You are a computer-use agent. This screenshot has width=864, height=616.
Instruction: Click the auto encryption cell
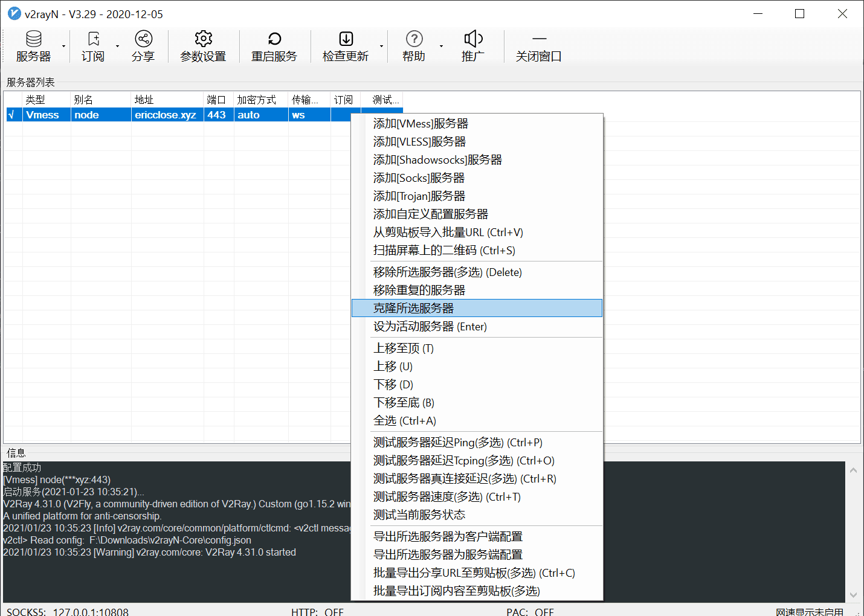261,115
